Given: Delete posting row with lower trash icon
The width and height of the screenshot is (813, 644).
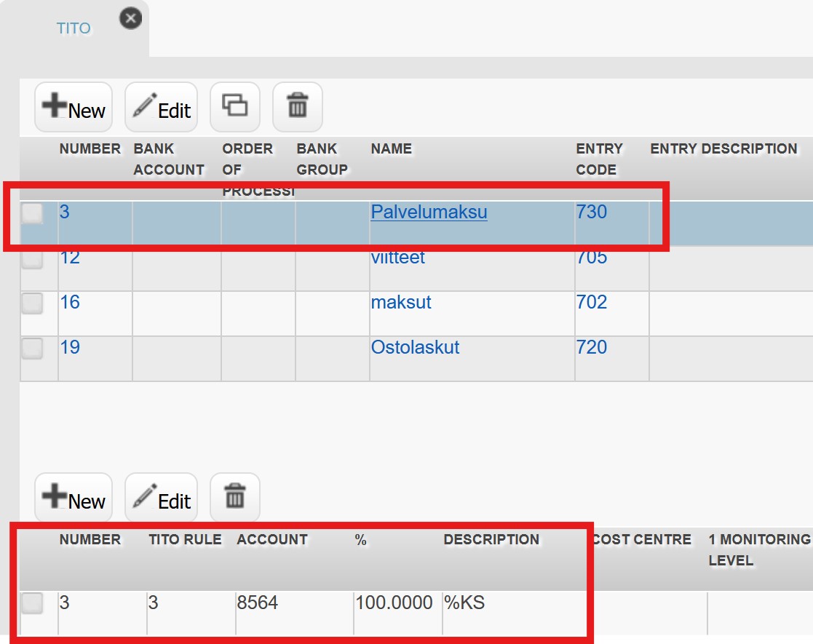Looking at the screenshot, I should (235, 498).
